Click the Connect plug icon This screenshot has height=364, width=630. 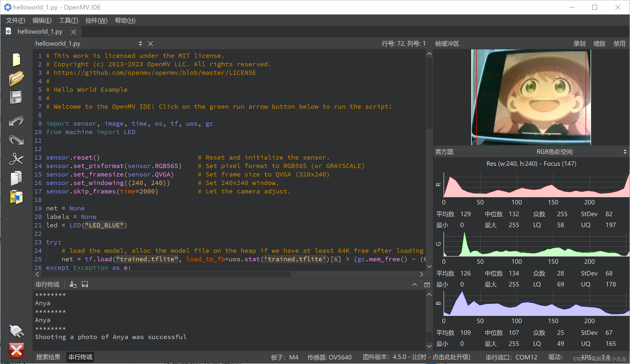coord(16,331)
